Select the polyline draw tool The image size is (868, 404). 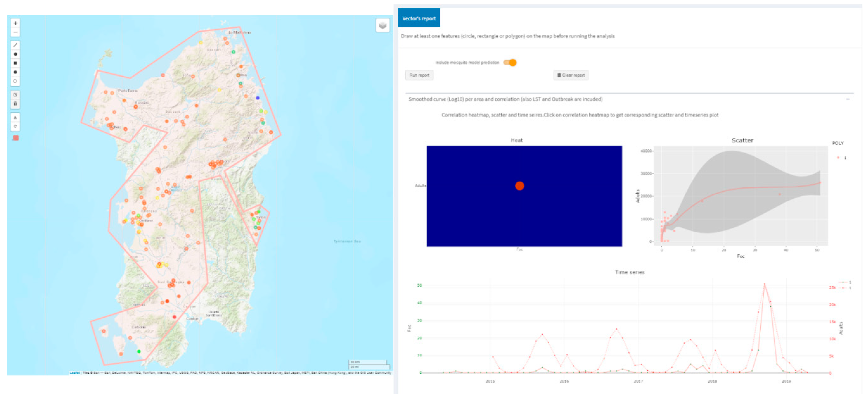point(15,45)
